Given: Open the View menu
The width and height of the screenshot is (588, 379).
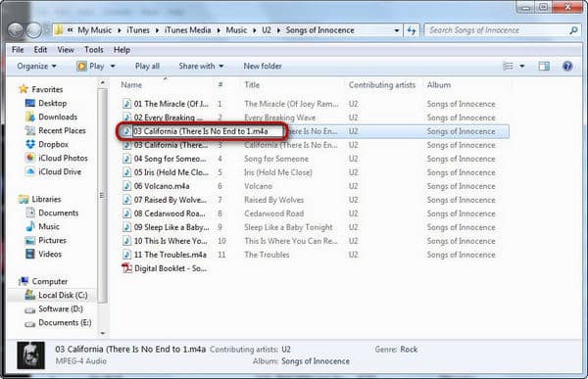Looking at the screenshot, I should pos(66,50).
